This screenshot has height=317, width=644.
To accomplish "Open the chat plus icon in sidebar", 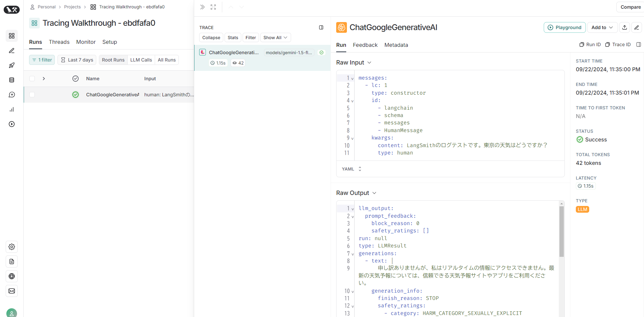I will [x=12, y=95].
